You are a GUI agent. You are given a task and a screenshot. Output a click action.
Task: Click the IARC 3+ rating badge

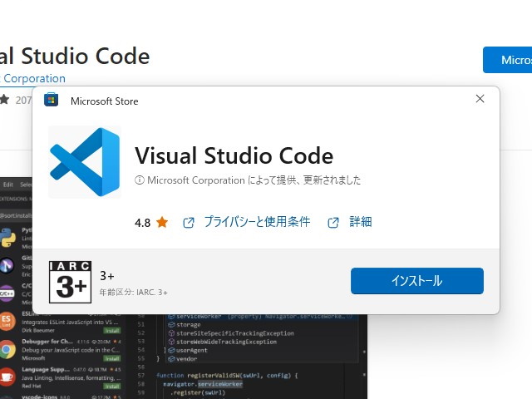click(x=70, y=282)
